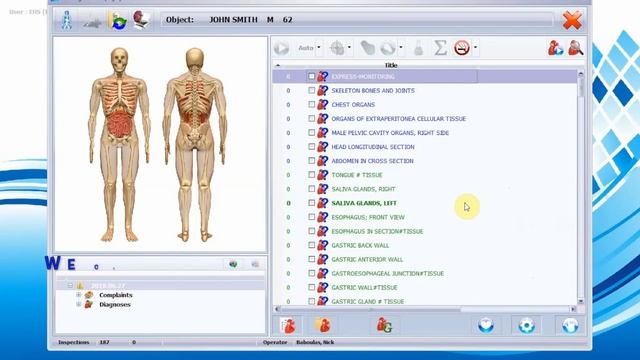Select GASTRIC GLAND # TISSUE entry
The width and height of the screenshot is (640, 360).
pos(367,302)
